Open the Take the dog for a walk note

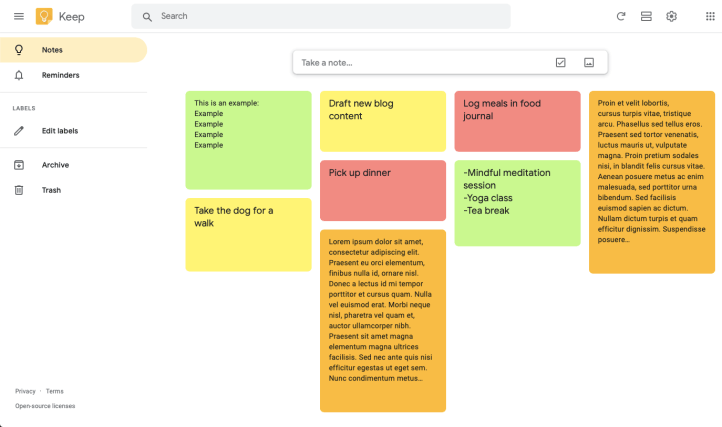pyautogui.click(x=248, y=234)
